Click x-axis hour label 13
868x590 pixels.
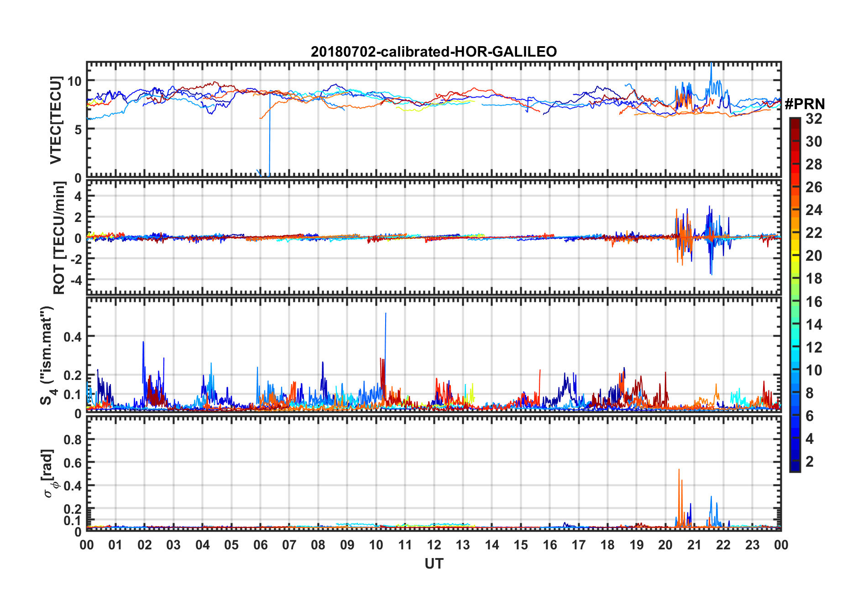[463, 545]
